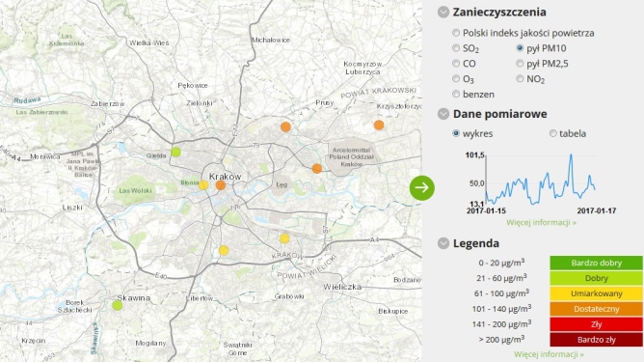Open Więcej informacji link below the chart
The height and width of the screenshot is (362, 644).
tap(541, 223)
